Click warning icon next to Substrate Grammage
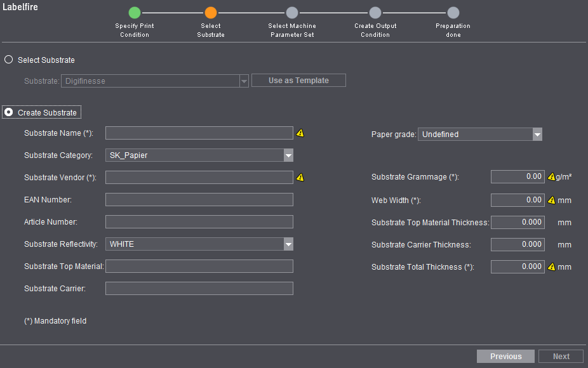 (x=551, y=176)
